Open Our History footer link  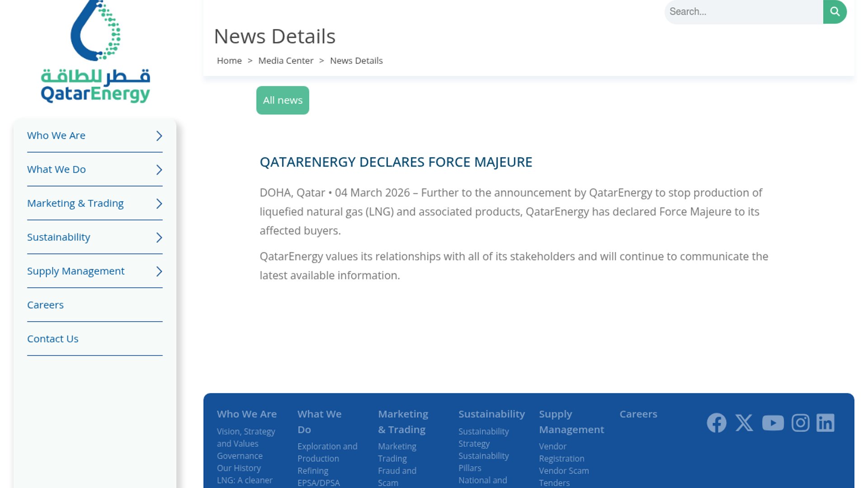tap(239, 468)
